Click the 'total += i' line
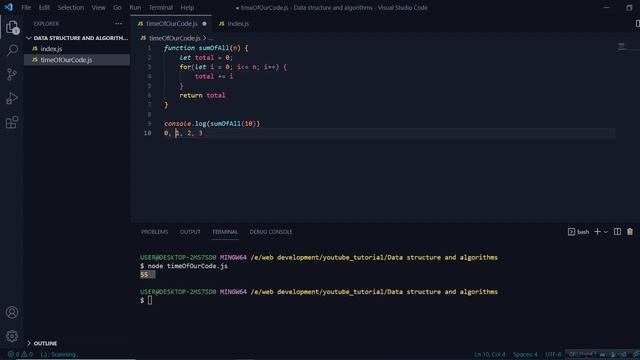 coord(214,76)
